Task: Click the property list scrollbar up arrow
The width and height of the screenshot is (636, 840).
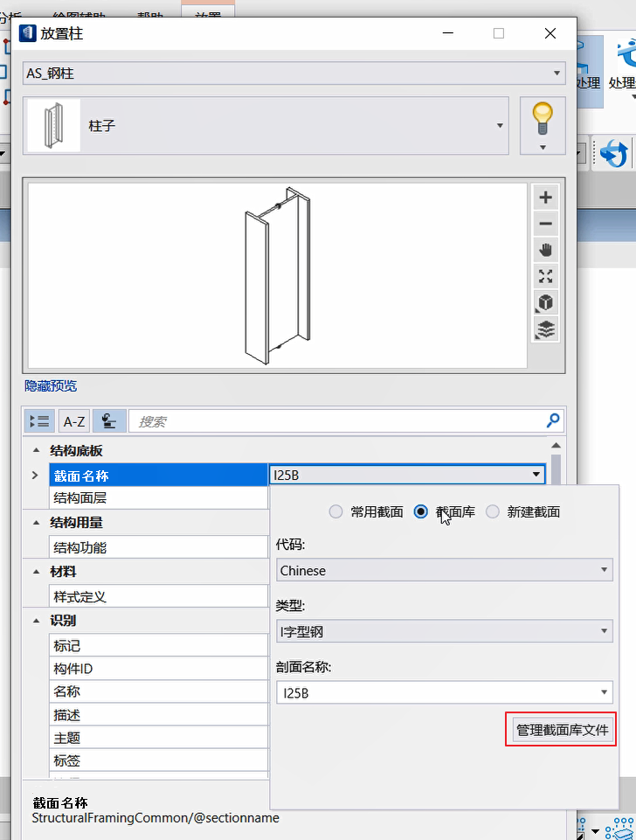Action: pos(556,446)
